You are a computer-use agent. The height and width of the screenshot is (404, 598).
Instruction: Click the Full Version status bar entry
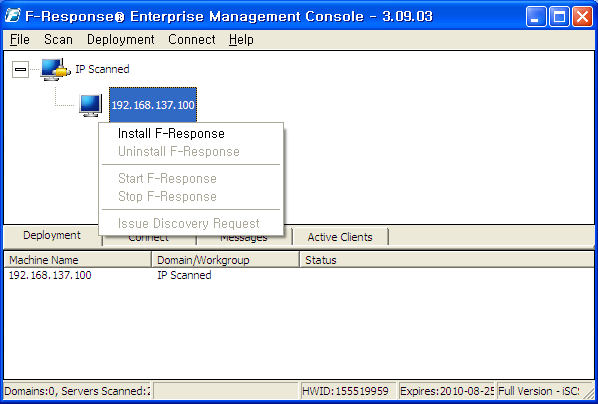pos(539,391)
